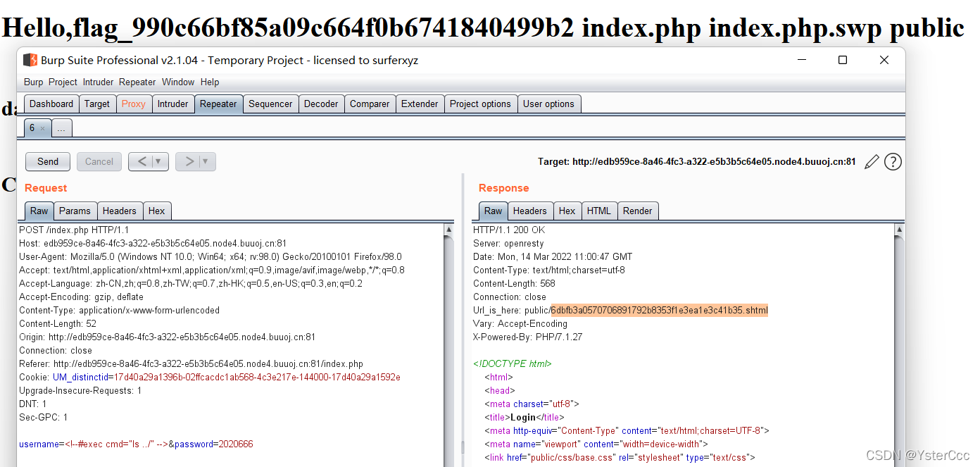The height and width of the screenshot is (467, 980).
Task: Open the User options tab
Action: pos(548,104)
